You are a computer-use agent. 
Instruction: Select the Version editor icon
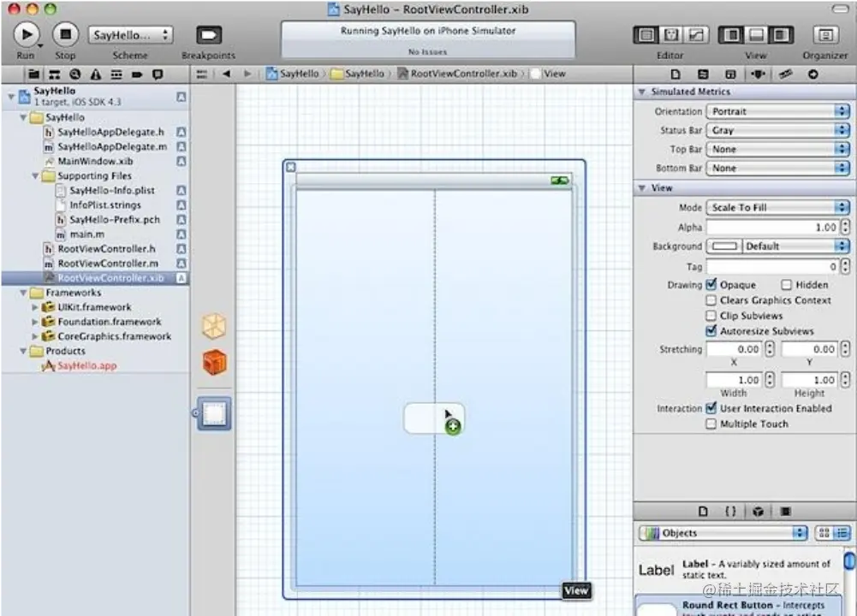point(696,35)
